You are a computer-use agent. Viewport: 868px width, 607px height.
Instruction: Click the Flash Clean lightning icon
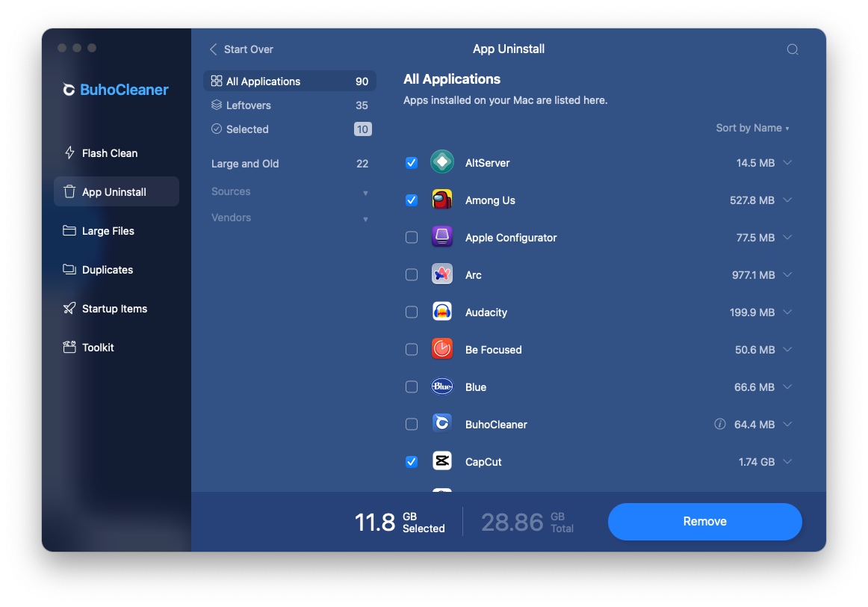pos(69,152)
